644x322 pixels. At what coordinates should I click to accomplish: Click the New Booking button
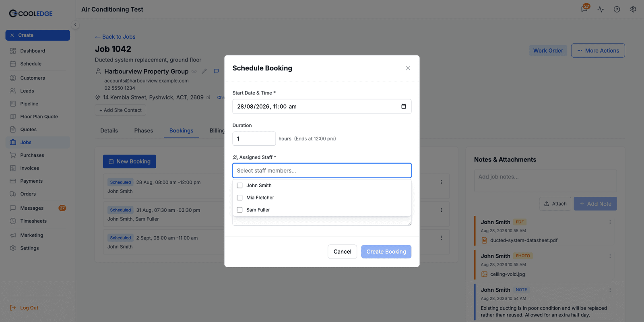(130, 161)
